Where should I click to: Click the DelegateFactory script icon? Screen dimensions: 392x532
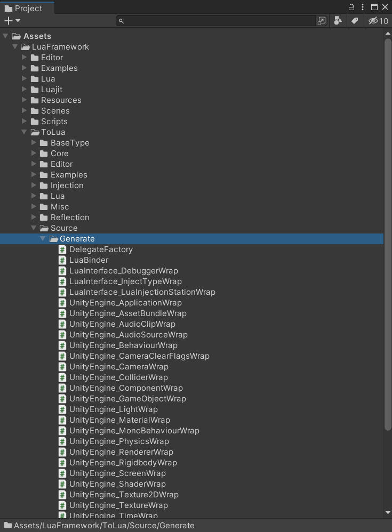[62, 249]
